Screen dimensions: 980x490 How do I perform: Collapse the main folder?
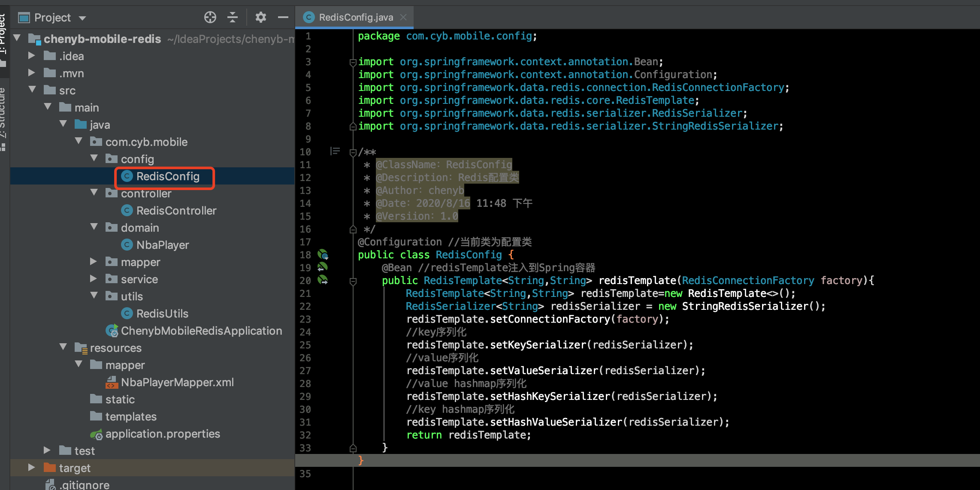coord(48,106)
